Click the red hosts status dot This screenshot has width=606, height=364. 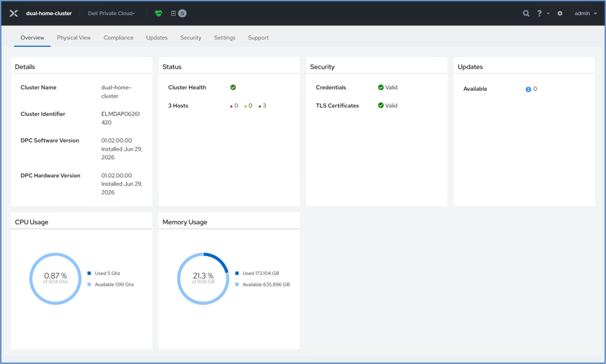coord(231,106)
